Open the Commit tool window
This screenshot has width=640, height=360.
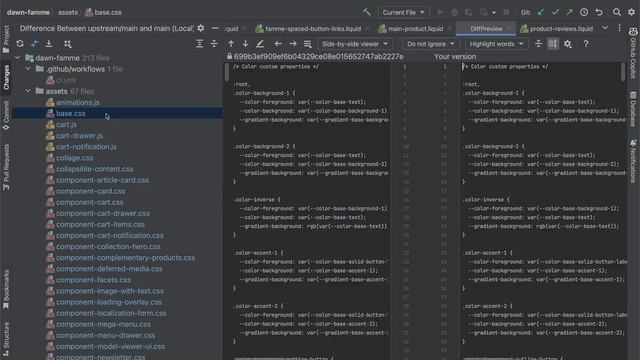[x=6, y=116]
